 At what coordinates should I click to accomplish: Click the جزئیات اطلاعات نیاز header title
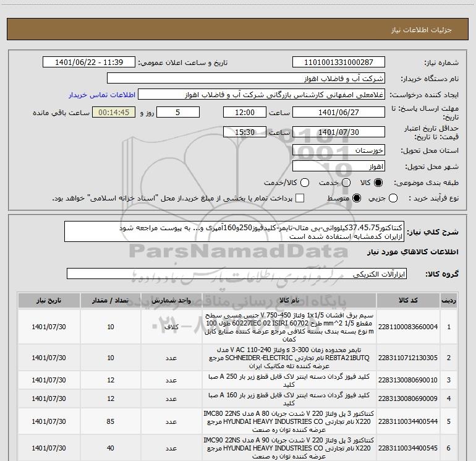coord(422,30)
